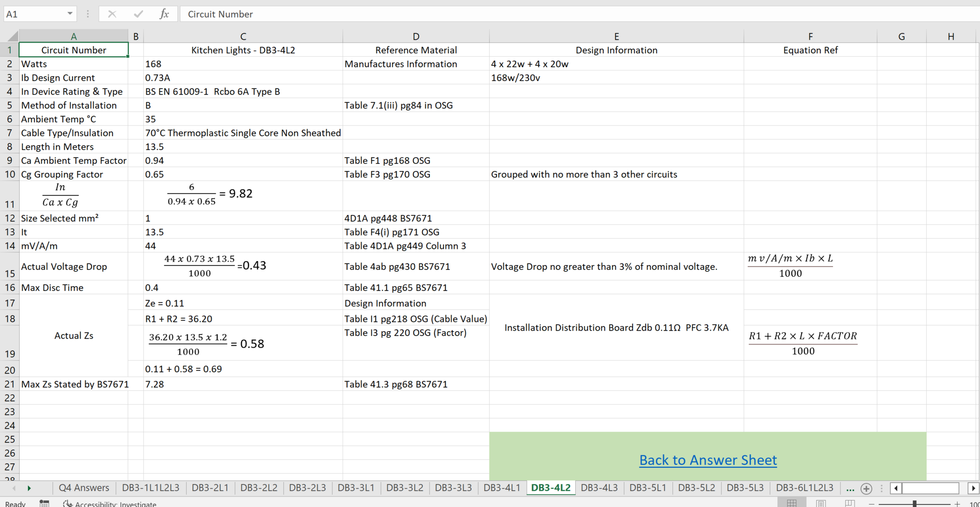Follow the Back to Answer Sheet link
Image resolution: width=980 pixels, height=507 pixels.
pyautogui.click(x=708, y=460)
